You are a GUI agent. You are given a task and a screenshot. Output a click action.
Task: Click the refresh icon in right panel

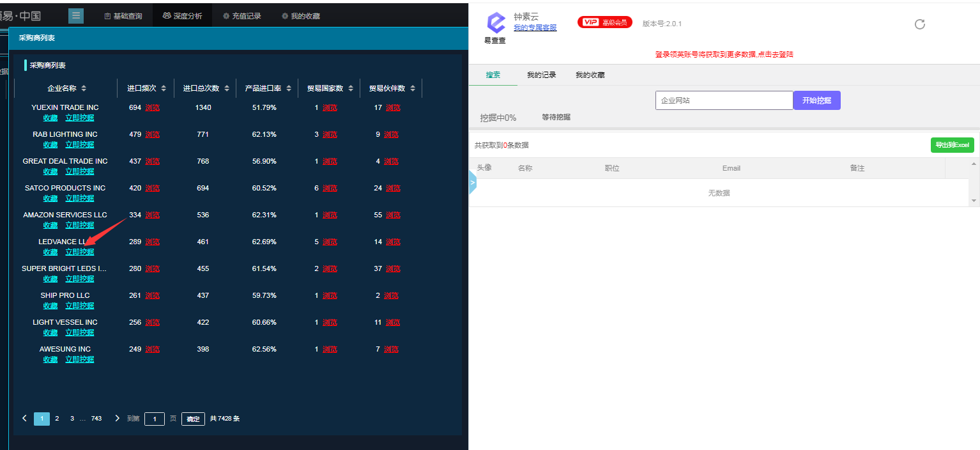coord(920,24)
